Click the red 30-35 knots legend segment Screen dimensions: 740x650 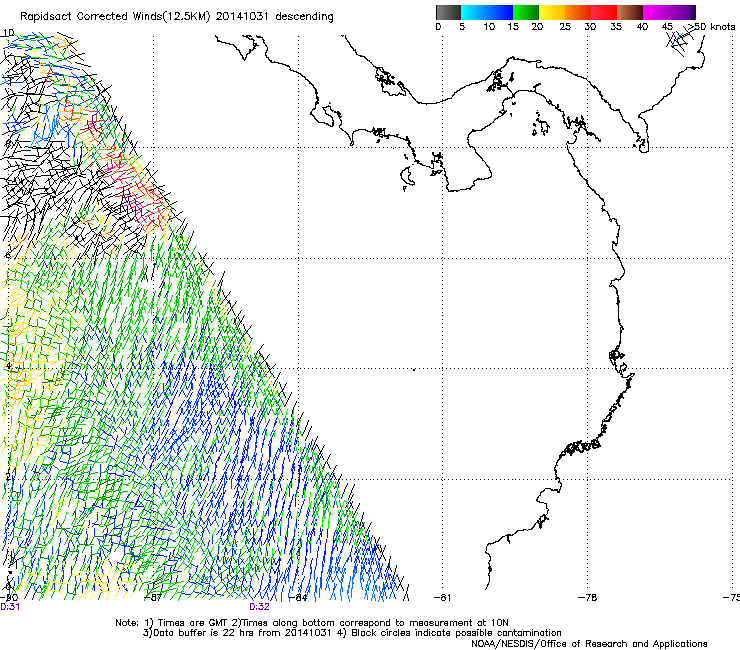click(604, 12)
